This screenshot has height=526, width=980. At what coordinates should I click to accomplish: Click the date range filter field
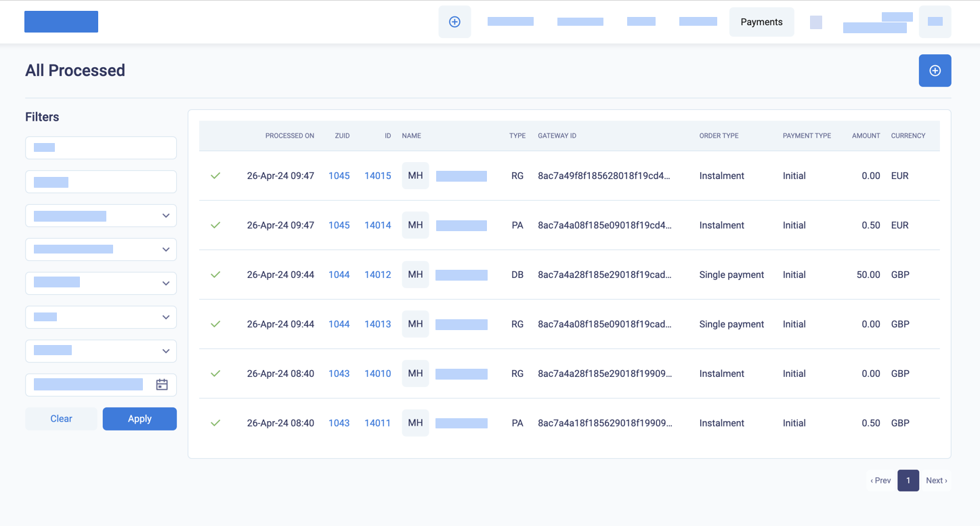click(x=101, y=385)
